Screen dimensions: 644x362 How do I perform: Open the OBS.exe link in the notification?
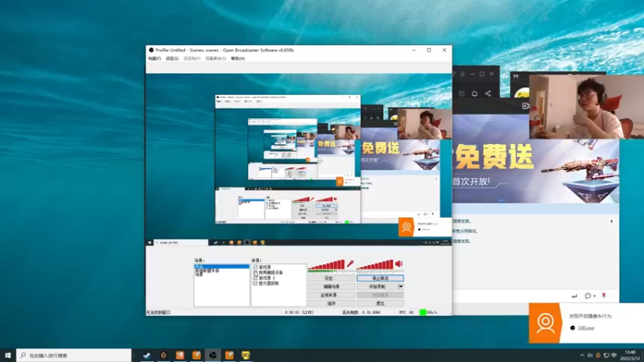tap(586, 328)
